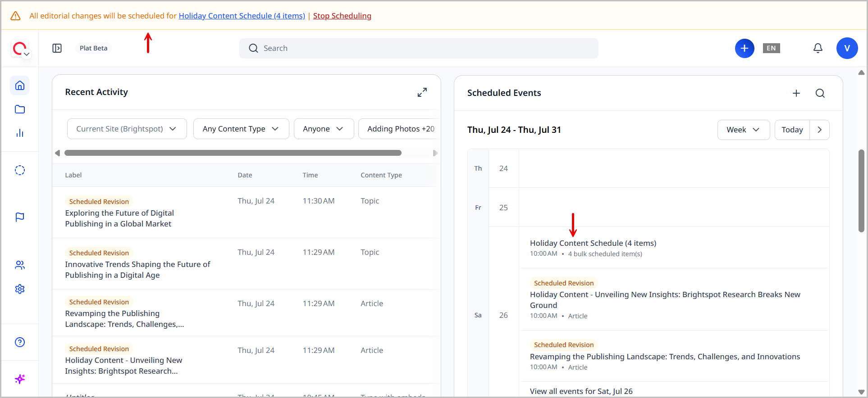Click the Thu, Jul 24 - Thu, Jul 31 range
Screen dimensions: 868x398
[514, 130]
